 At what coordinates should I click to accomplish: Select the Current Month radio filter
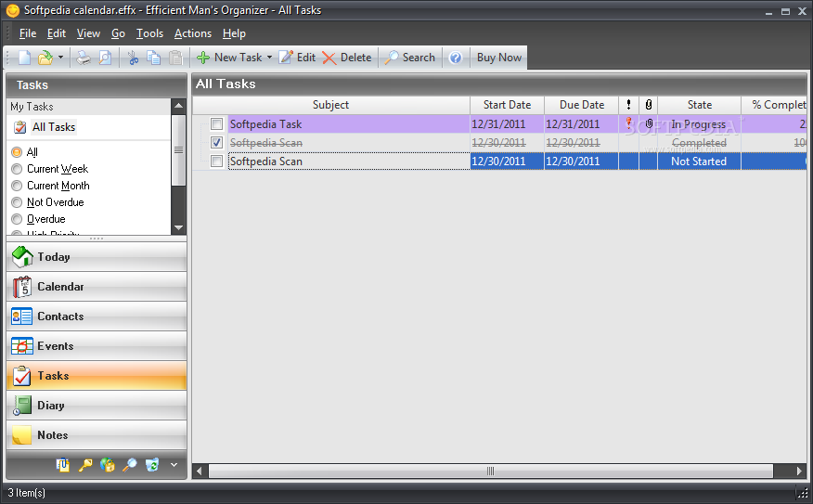coord(17,186)
